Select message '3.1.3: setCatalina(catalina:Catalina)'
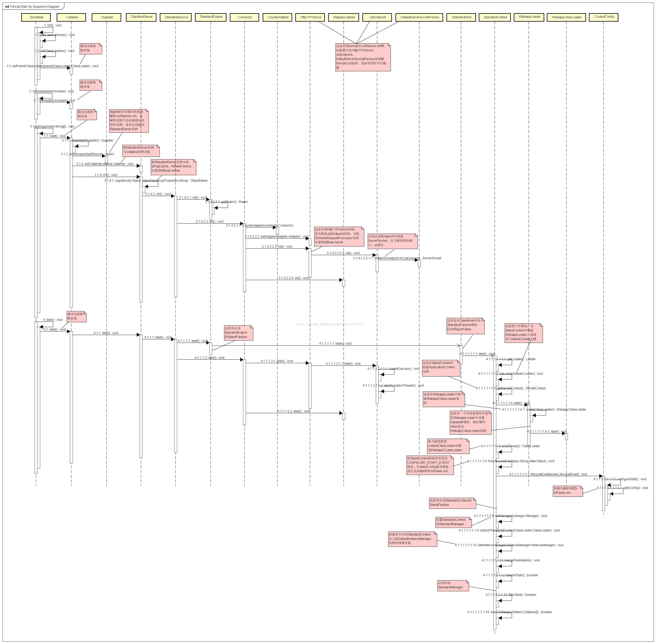Image resolution: width=656 pixels, height=644 pixels. click(x=105, y=164)
